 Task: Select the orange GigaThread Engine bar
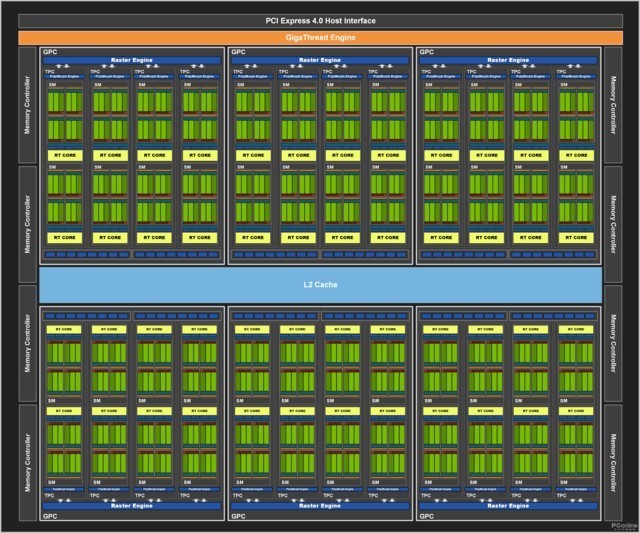(320, 37)
